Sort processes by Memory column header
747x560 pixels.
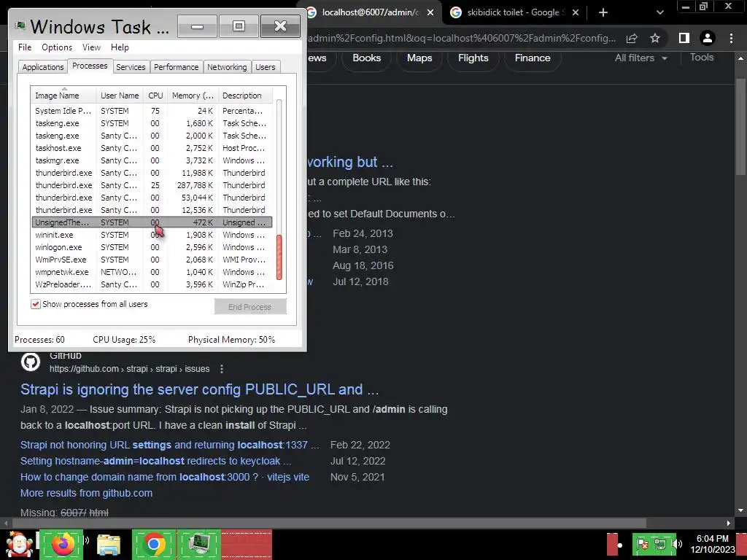click(x=193, y=96)
